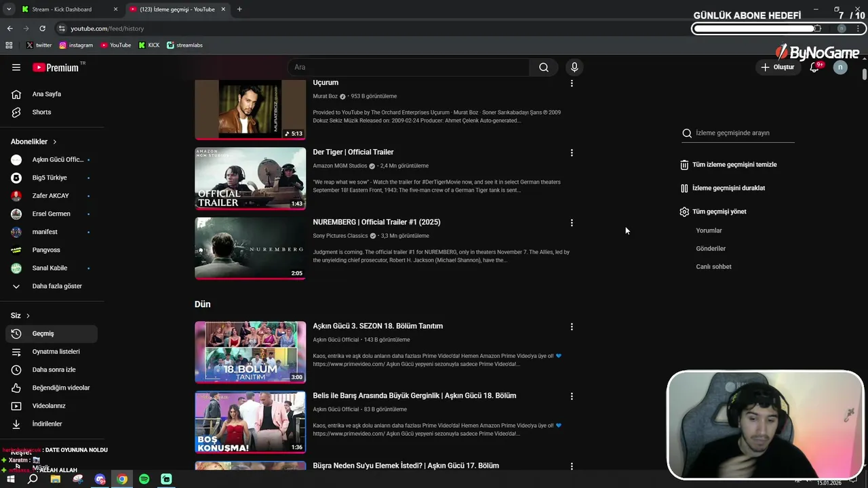
Task: Expand Daha fazla göster list
Action: tap(52, 286)
